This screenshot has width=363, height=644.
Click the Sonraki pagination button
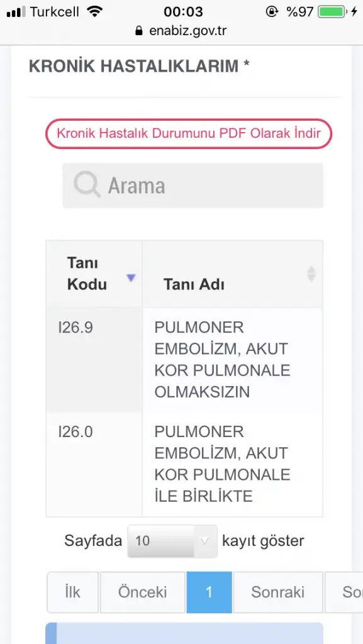pos(278,592)
